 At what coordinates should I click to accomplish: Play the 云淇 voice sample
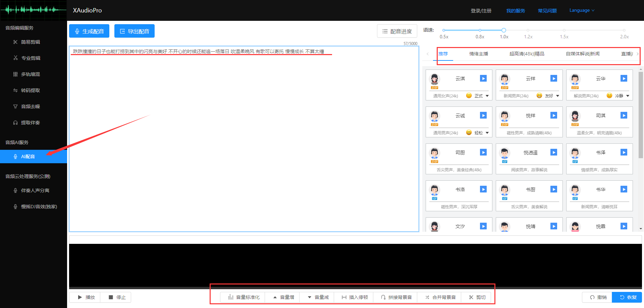pyautogui.click(x=483, y=78)
